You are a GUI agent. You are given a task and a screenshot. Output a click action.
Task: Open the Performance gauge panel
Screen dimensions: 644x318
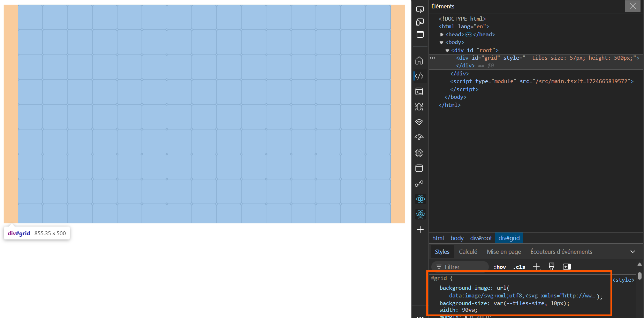pos(419,138)
